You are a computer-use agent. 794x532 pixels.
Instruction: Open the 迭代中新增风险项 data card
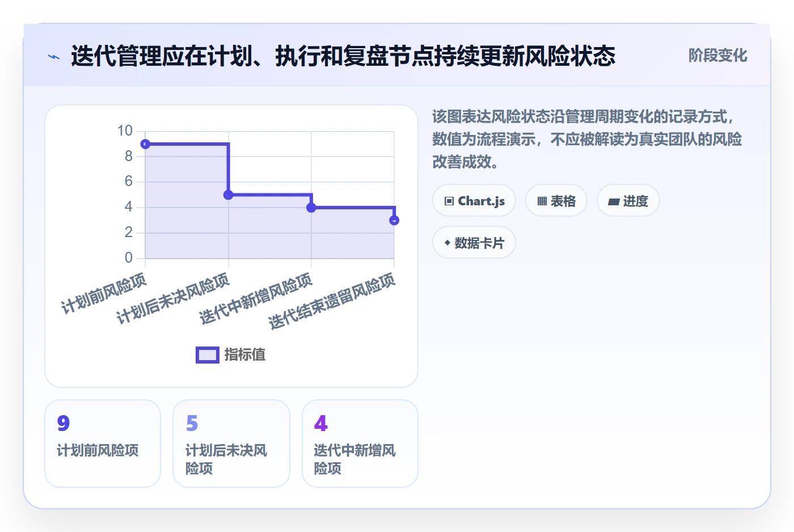360,444
